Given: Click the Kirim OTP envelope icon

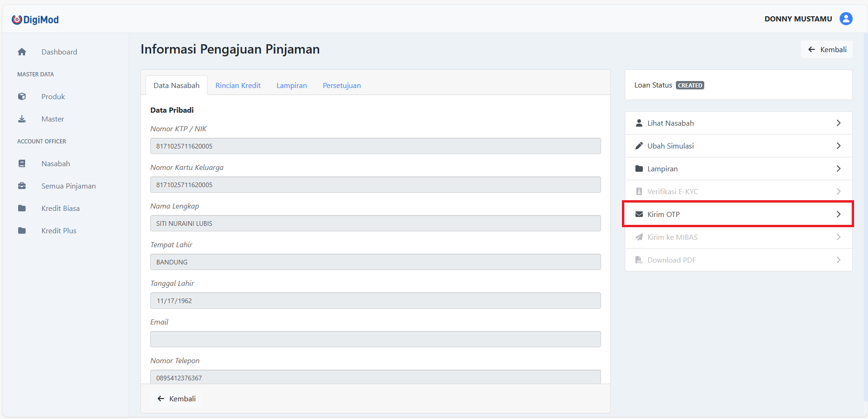Looking at the screenshot, I should point(639,215).
